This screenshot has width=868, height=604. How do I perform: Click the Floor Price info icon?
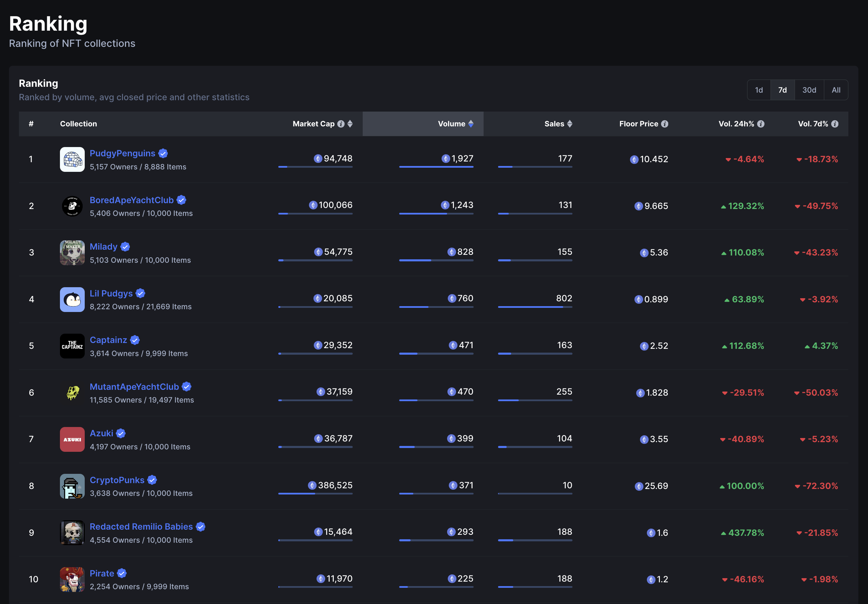[x=665, y=124]
